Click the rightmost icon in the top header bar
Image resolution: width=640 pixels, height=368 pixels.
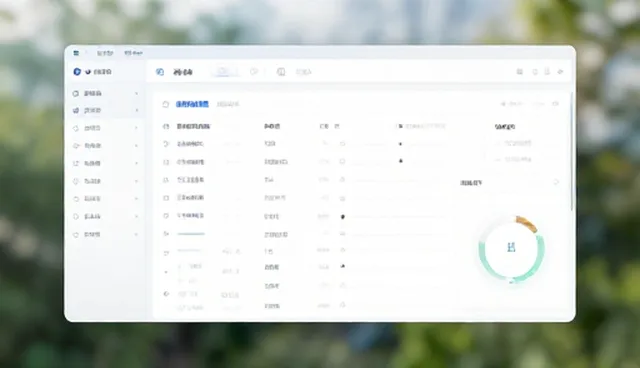pos(560,72)
